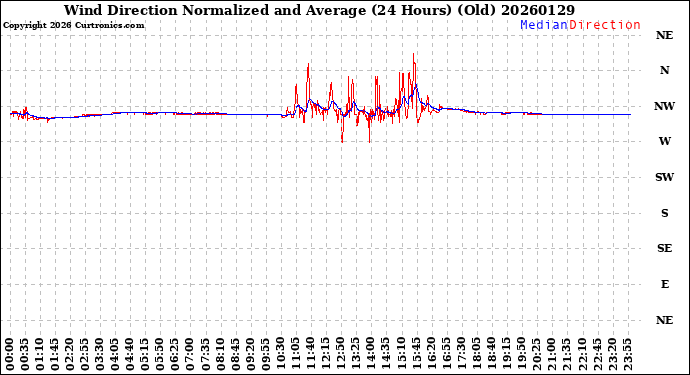
Task: Click the 07:00 time axis label
Action: click(x=191, y=355)
